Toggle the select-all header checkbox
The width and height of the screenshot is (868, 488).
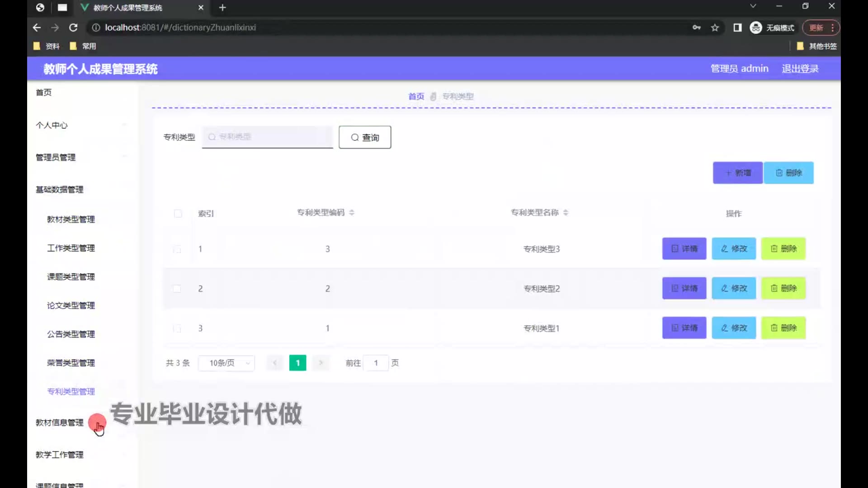(178, 213)
